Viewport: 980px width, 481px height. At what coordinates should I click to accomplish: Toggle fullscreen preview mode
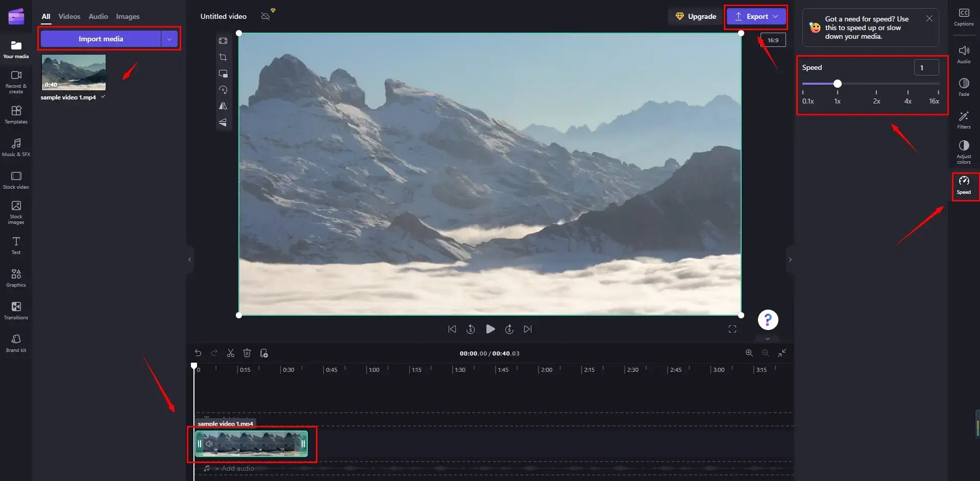[x=732, y=329]
